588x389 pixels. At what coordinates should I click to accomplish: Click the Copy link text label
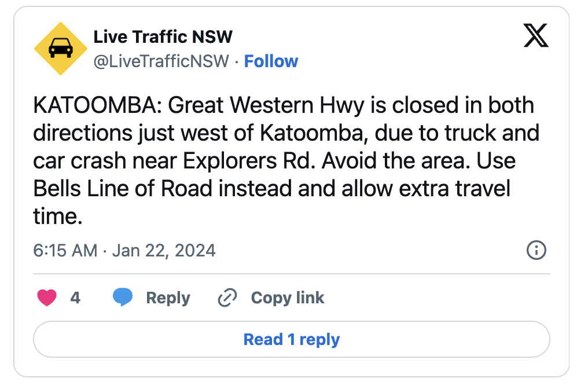[x=287, y=298]
